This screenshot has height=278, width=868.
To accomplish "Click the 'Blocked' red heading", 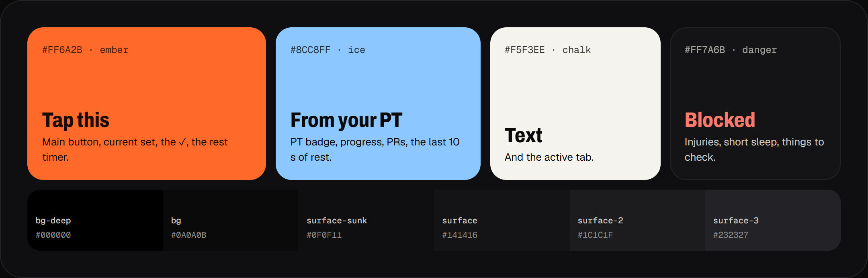I will pos(720,120).
